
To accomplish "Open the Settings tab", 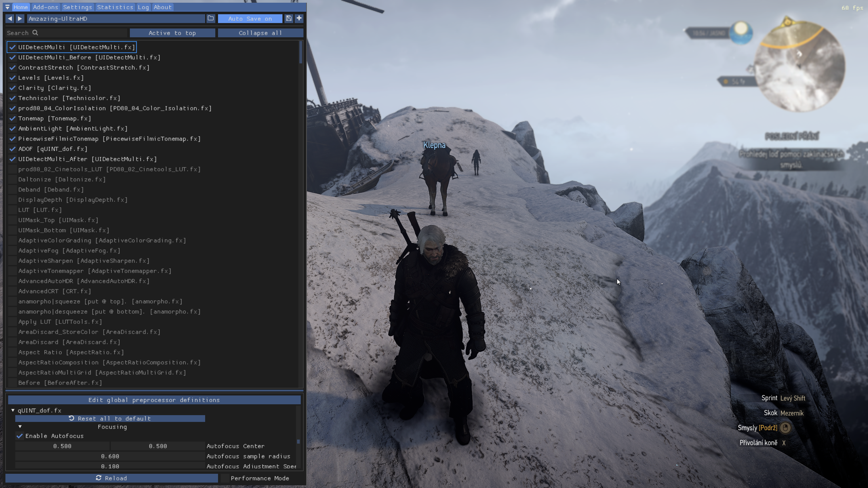I will [x=78, y=7].
